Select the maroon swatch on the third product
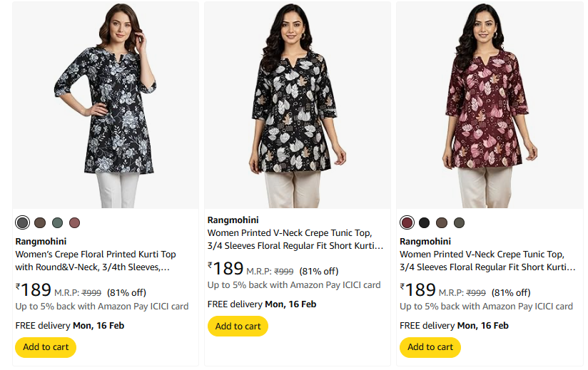588x370 pixels. (407, 222)
